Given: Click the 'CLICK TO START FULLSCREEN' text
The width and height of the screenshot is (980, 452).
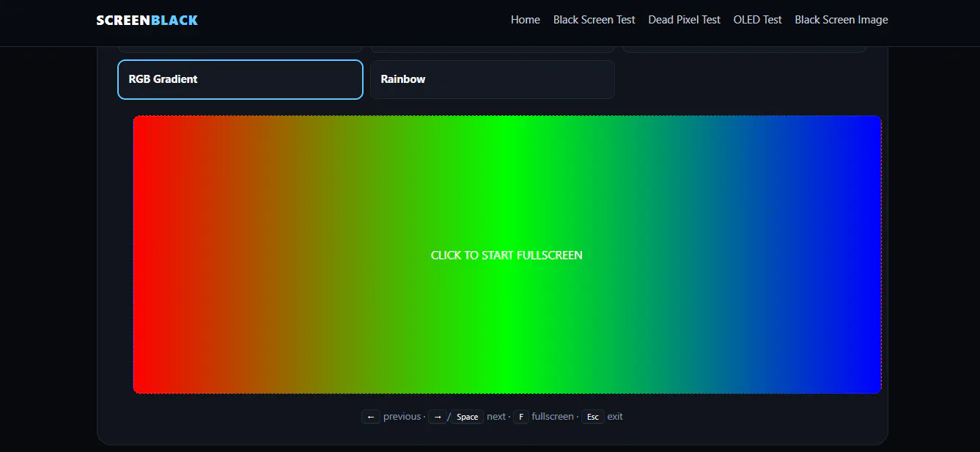Looking at the screenshot, I should pos(507,255).
